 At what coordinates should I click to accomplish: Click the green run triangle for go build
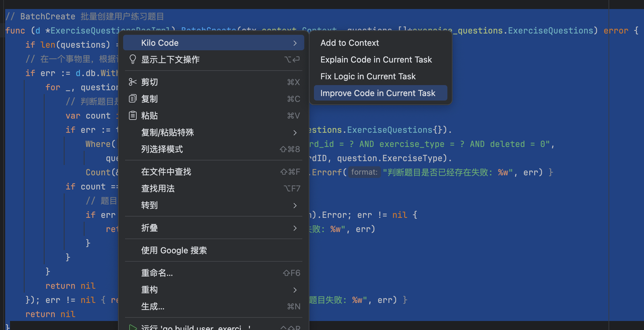(x=133, y=326)
